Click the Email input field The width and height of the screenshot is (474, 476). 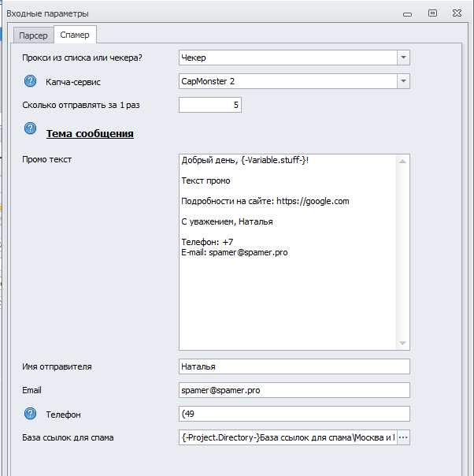(x=294, y=390)
